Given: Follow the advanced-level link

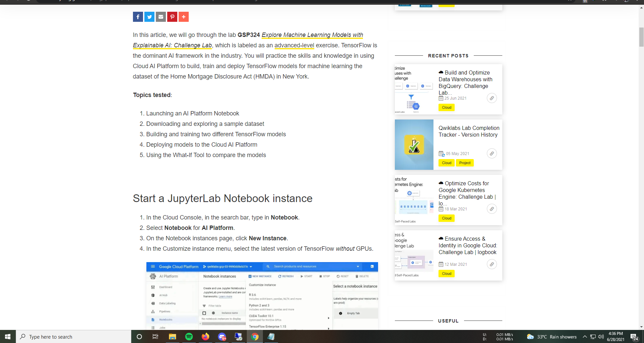Looking at the screenshot, I should [294, 45].
